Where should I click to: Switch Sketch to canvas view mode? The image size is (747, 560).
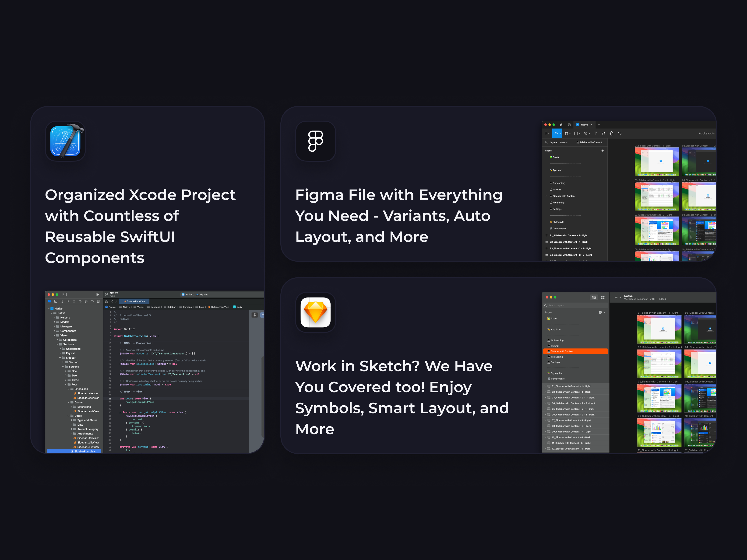594,297
